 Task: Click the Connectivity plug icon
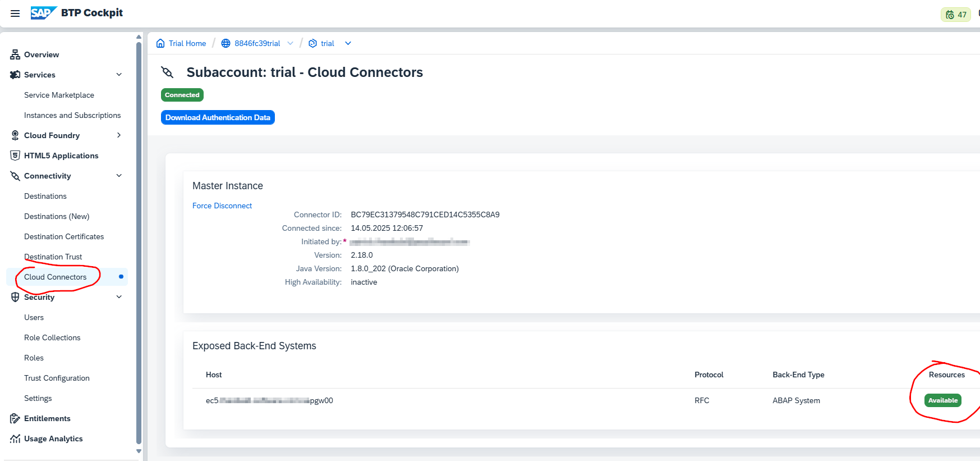tap(15, 176)
